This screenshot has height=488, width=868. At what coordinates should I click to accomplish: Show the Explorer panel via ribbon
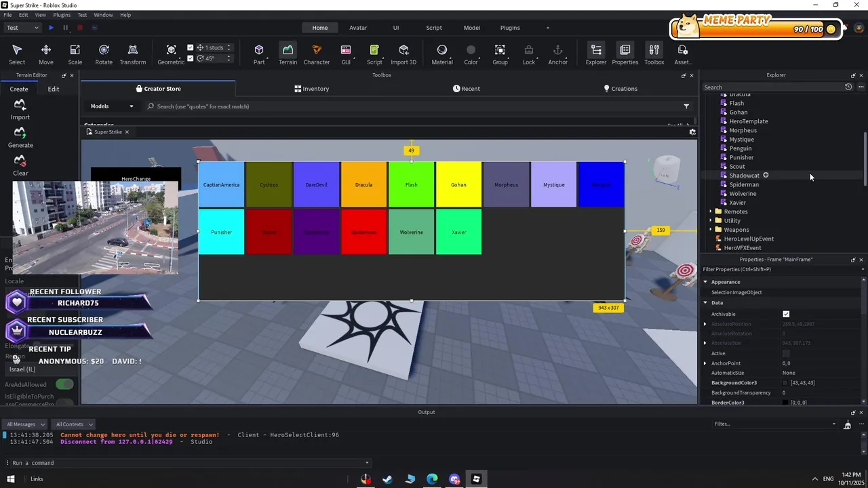click(596, 54)
